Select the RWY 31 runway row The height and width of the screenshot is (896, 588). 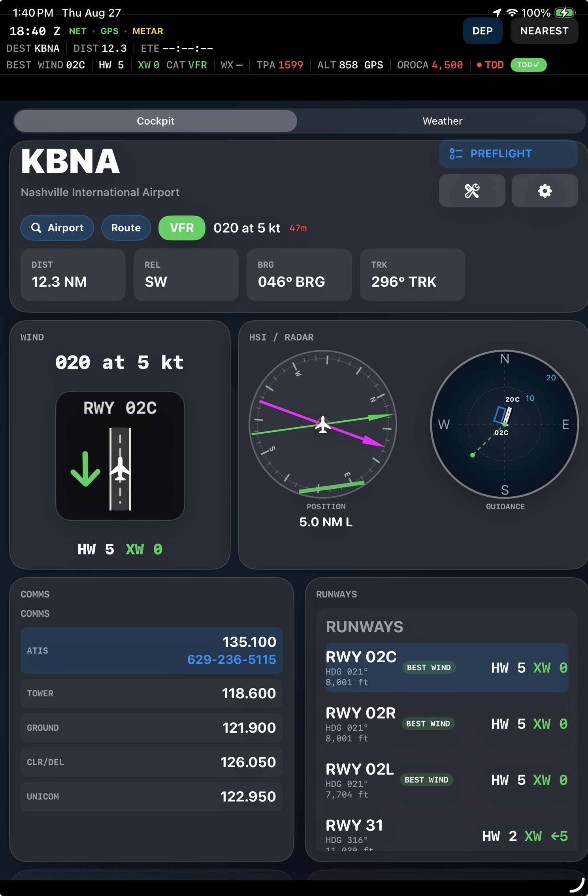point(447,831)
